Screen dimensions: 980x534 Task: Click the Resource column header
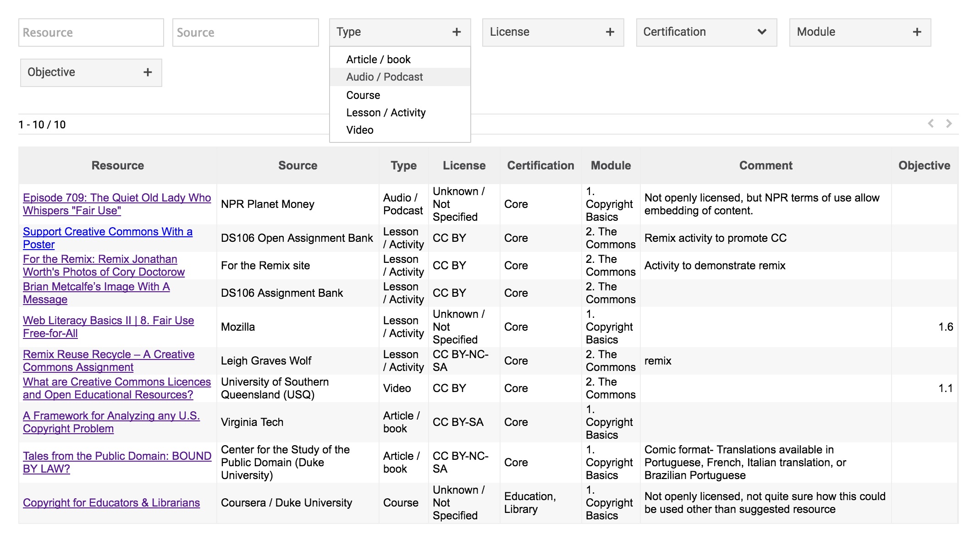click(x=117, y=166)
